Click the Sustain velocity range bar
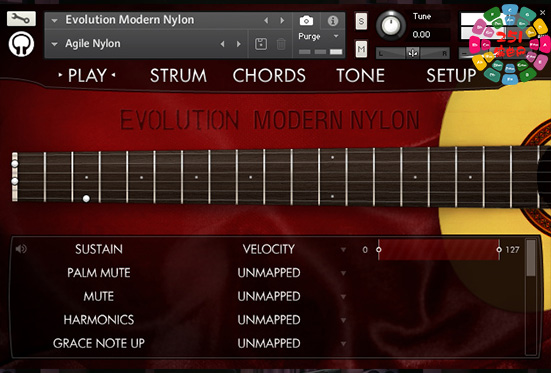The image size is (551, 373). [x=439, y=250]
